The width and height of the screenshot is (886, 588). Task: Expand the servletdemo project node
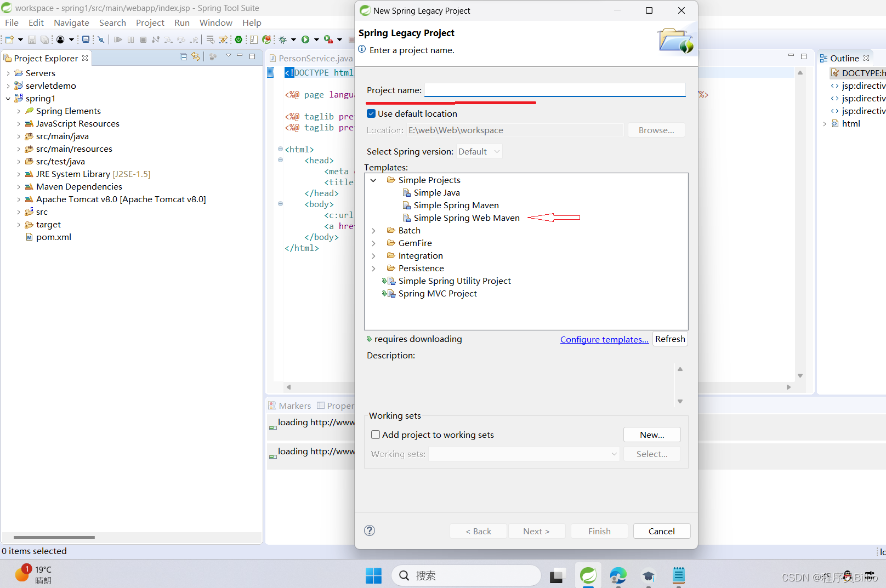8,86
